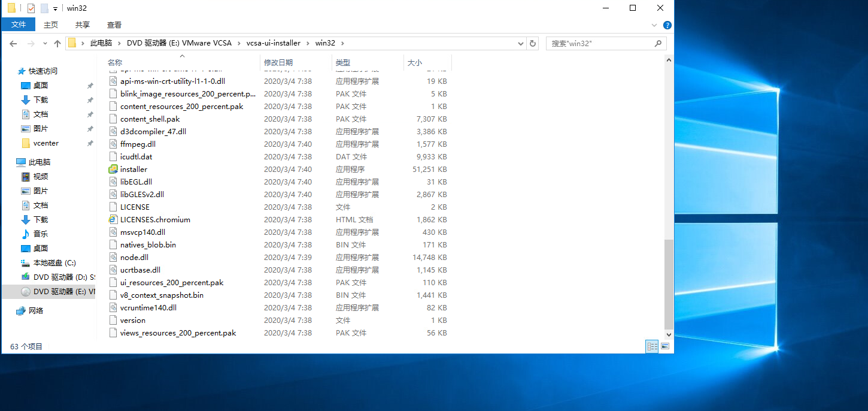
Task: Select the views_resources_200_percent.pak file name
Action: 178,333
